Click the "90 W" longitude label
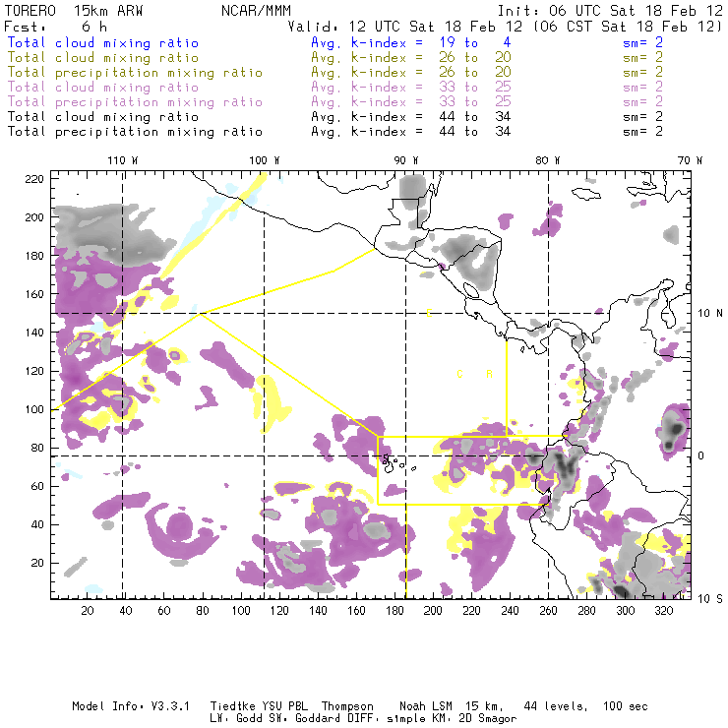The height and width of the screenshot is (728, 728). tap(406, 160)
